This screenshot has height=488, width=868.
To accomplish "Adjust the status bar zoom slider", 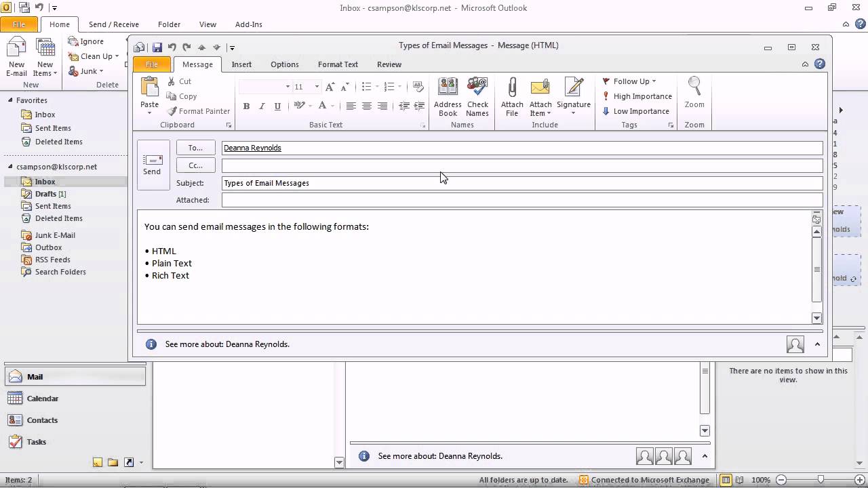I will 821,480.
